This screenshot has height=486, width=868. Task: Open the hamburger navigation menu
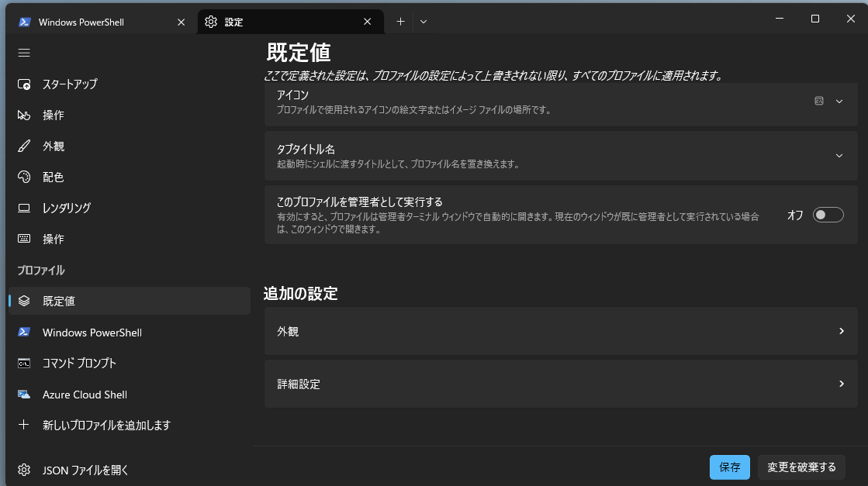click(x=23, y=53)
